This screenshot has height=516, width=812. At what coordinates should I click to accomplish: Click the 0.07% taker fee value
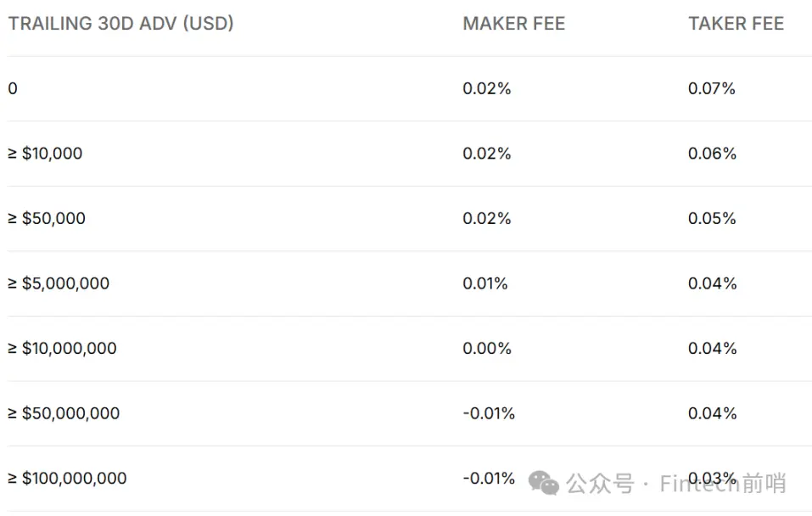pyautogui.click(x=712, y=88)
